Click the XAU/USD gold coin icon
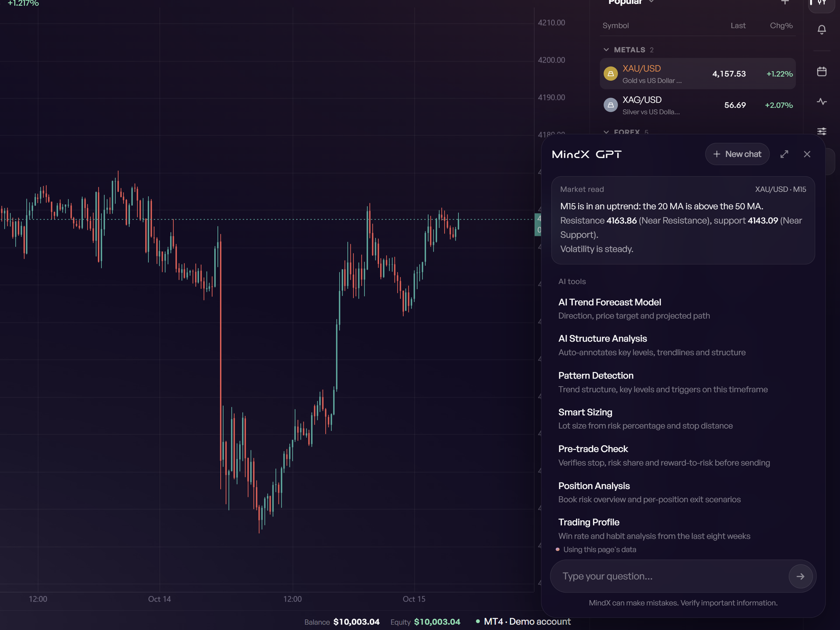Screen dimensions: 840x630 click(x=610, y=74)
